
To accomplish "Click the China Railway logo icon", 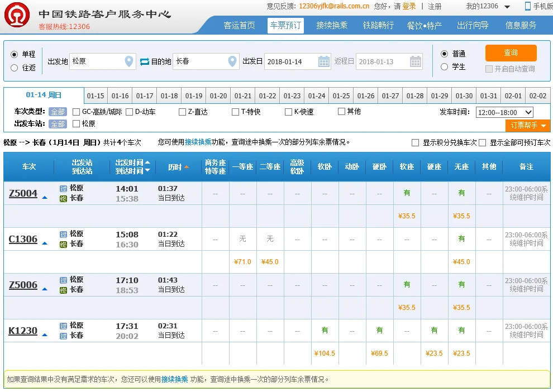I will pos(17,17).
